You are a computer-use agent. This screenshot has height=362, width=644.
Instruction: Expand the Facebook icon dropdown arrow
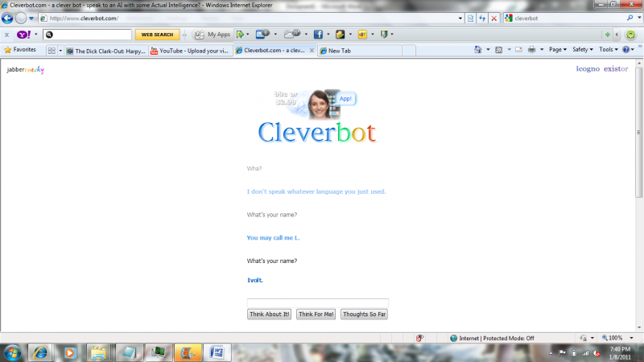[x=328, y=35]
